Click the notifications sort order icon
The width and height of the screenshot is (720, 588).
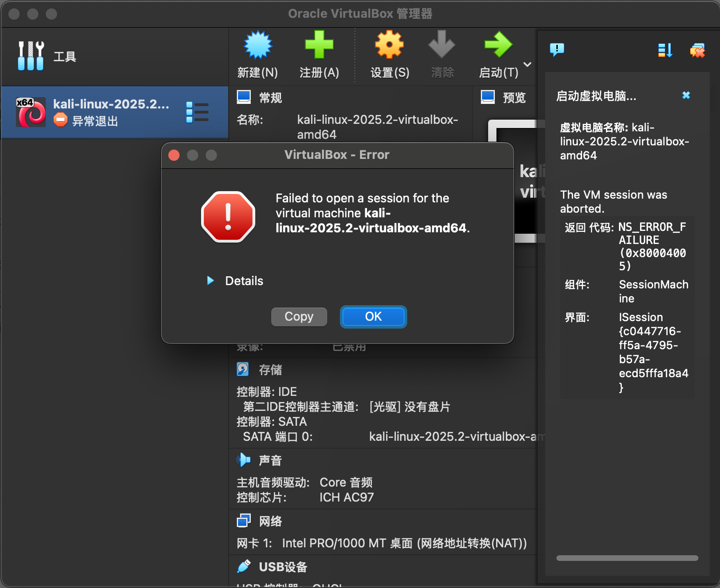(x=665, y=50)
